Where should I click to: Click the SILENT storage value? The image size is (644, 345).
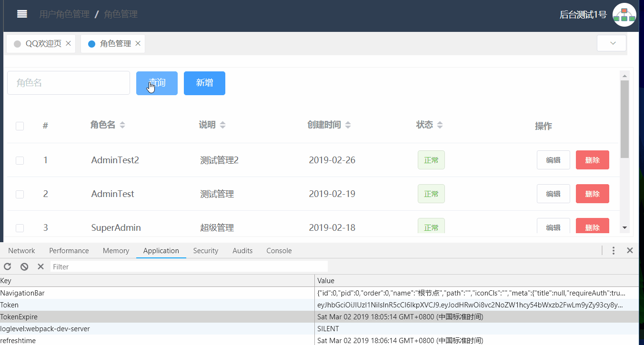(x=328, y=329)
